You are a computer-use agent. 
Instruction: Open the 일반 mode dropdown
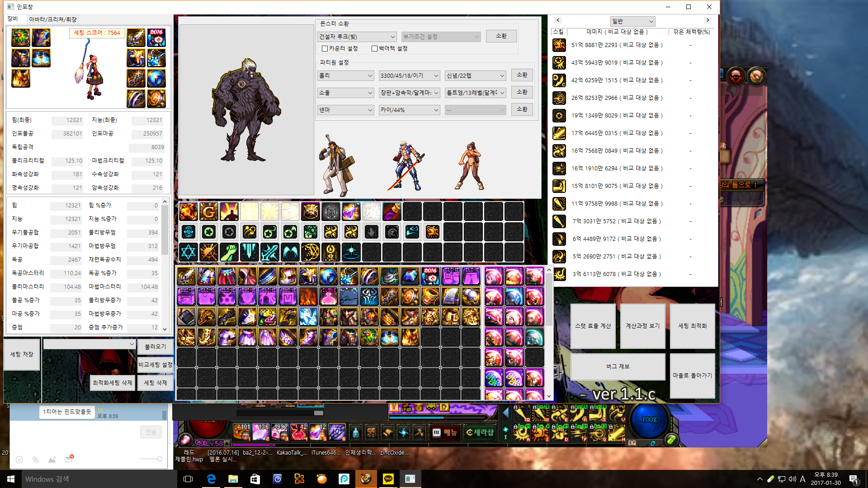coord(632,21)
